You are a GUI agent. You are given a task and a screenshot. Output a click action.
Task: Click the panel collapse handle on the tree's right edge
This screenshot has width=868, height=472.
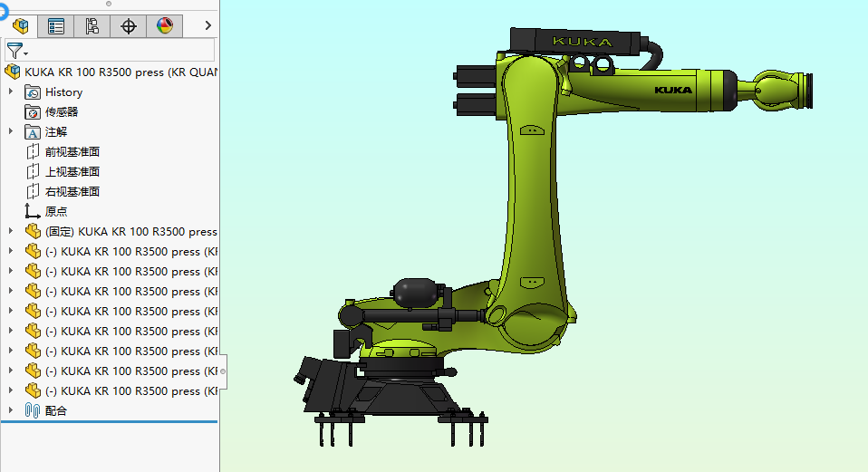[223, 371]
